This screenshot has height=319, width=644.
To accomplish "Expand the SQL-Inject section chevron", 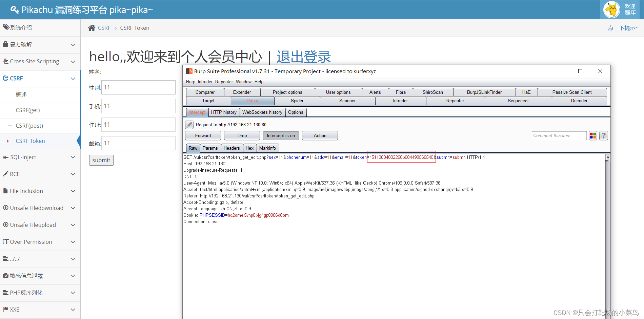I will click(73, 157).
